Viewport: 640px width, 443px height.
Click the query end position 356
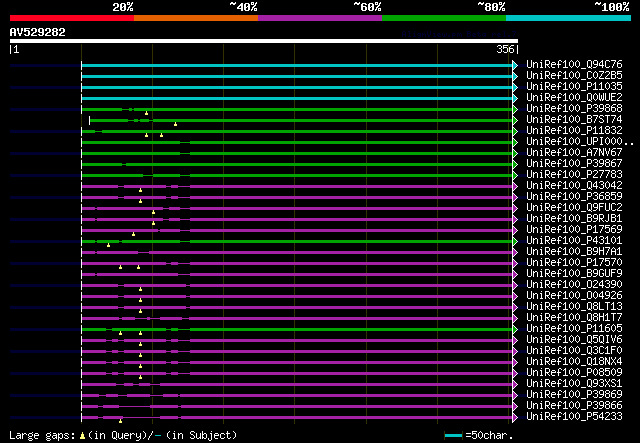pos(505,49)
